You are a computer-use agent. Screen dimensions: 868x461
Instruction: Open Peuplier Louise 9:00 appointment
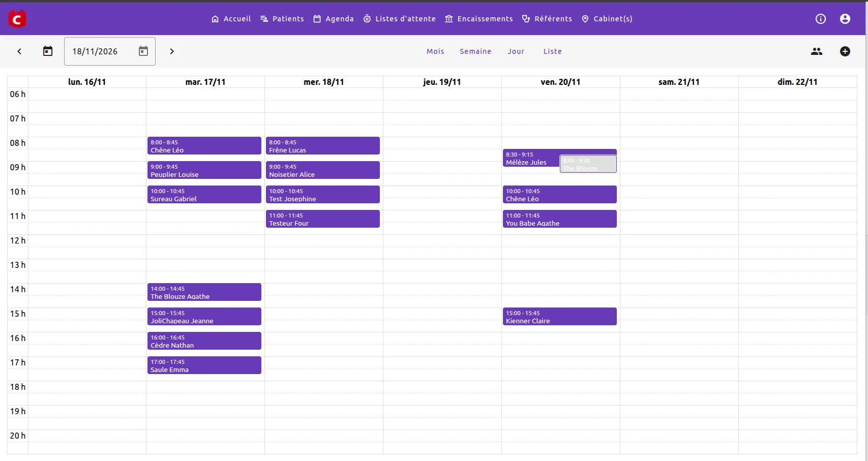click(204, 170)
